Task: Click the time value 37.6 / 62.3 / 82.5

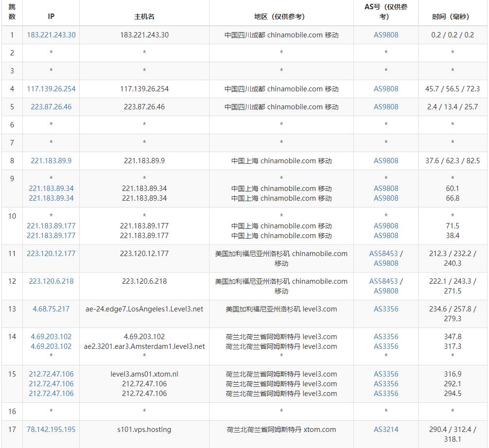Action: 453,161
